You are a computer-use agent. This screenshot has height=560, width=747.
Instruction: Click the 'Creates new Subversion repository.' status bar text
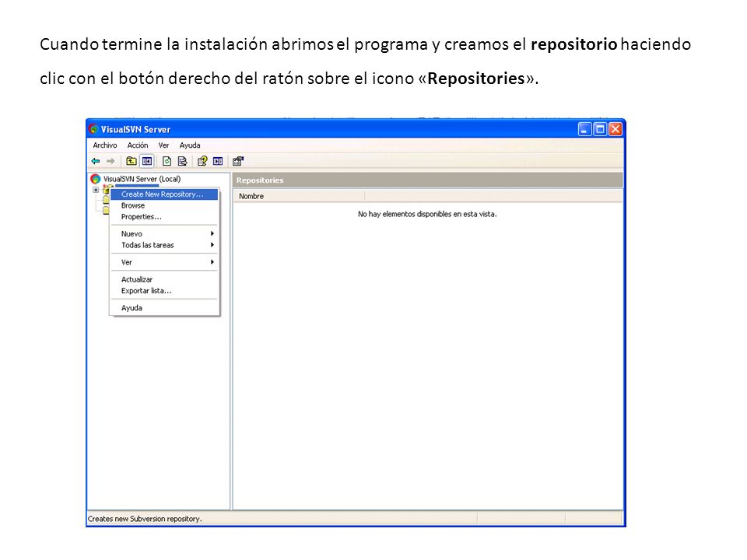145,519
